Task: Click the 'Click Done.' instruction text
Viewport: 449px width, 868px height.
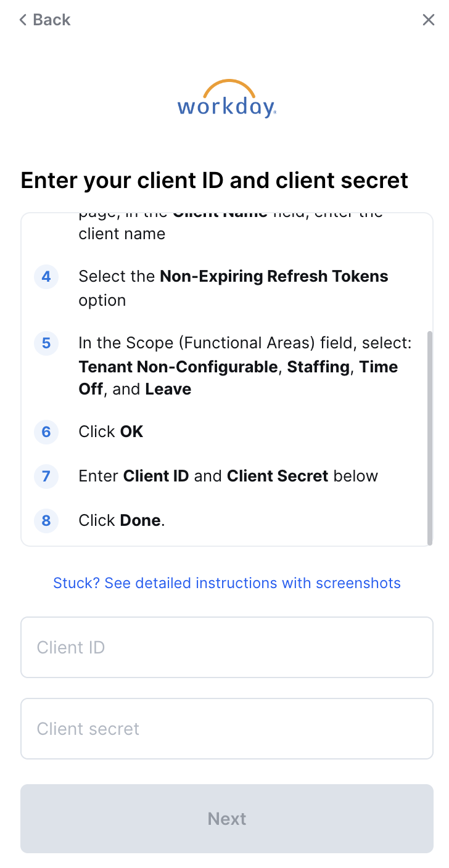Action: coord(122,520)
